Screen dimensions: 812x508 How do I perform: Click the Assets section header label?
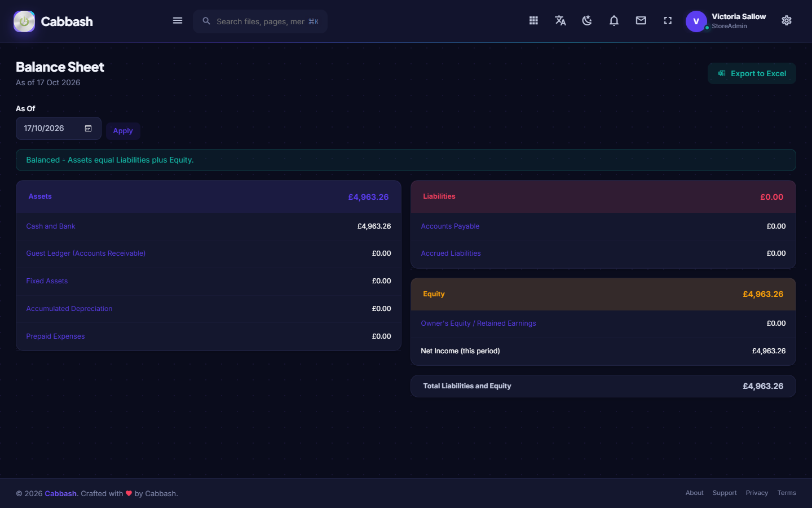coord(40,196)
